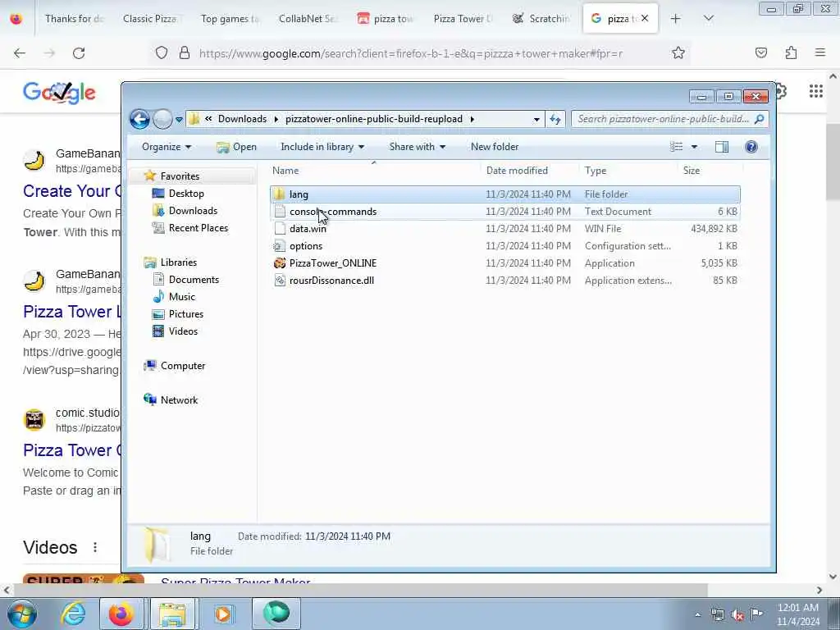Screen dimensions: 840x630
Task: Select Network in navigation pane
Action: [179, 400]
